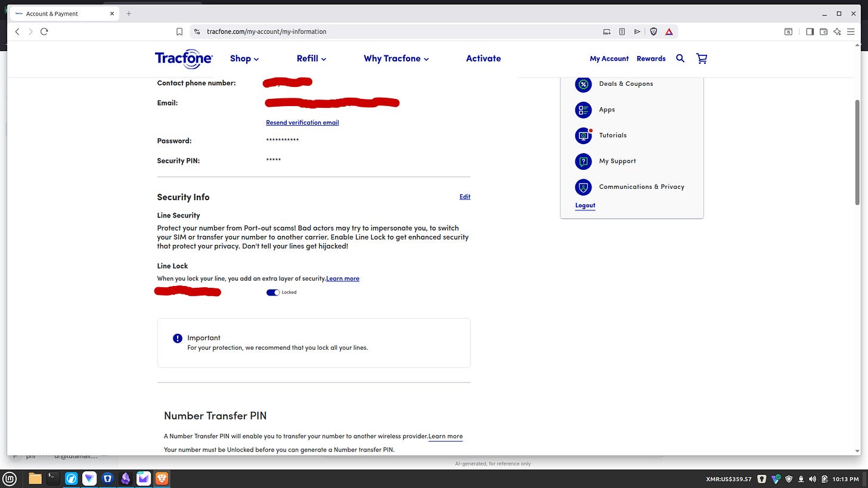Image resolution: width=868 pixels, height=488 pixels.
Task: Open Number Transfer PIN Learn more link
Action: (x=445, y=436)
